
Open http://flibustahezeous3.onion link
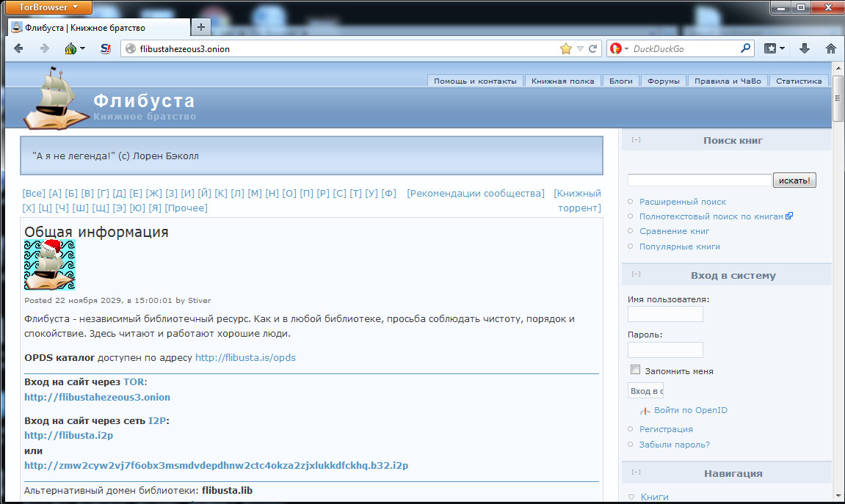coord(97,397)
